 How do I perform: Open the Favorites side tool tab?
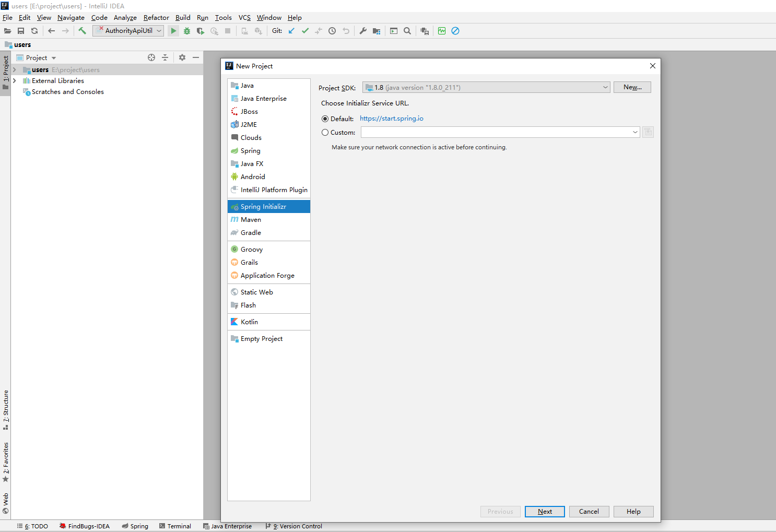[6, 462]
